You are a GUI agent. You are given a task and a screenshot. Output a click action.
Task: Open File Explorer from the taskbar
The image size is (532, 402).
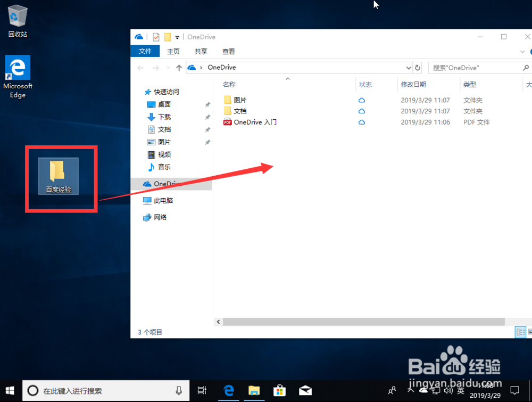point(254,391)
